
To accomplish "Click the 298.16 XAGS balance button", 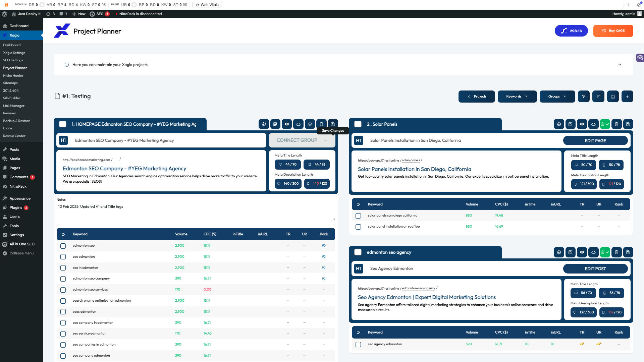I will pos(571,31).
